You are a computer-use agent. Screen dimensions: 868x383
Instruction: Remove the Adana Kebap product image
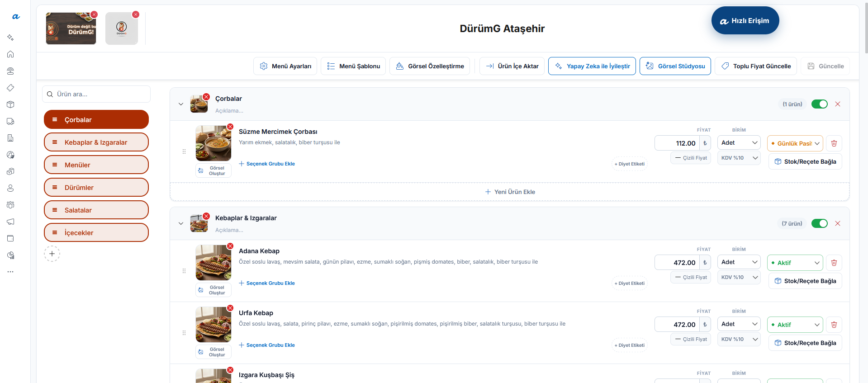pyautogui.click(x=230, y=246)
